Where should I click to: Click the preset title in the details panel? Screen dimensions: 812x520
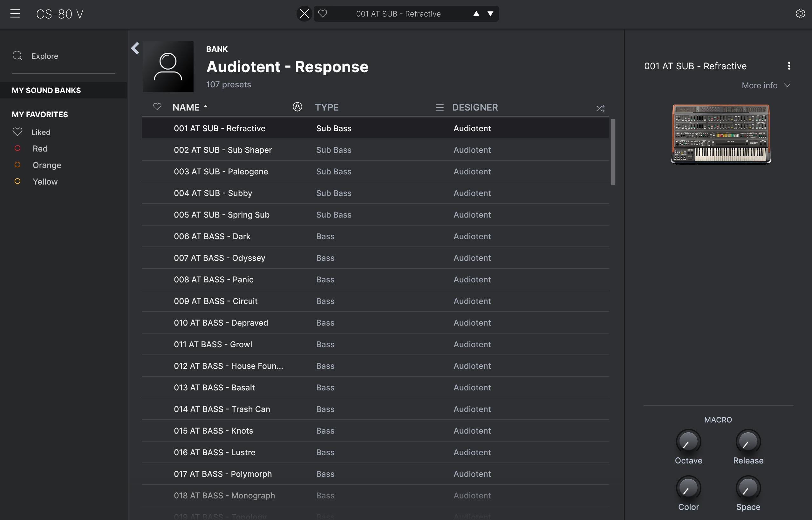pyautogui.click(x=695, y=66)
